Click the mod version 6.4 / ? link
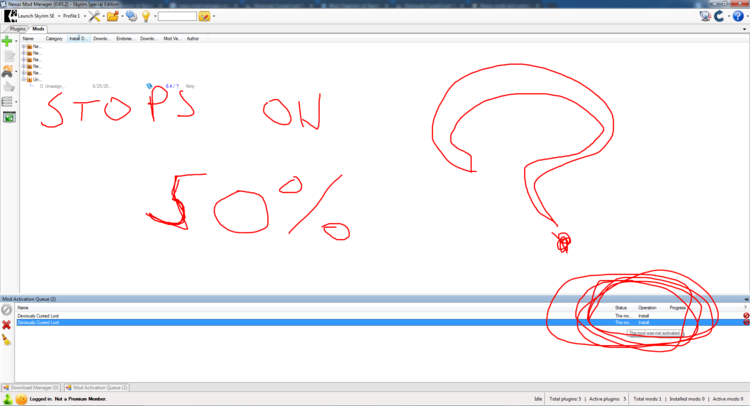The height and width of the screenshot is (406, 750). tap(172, 86)
